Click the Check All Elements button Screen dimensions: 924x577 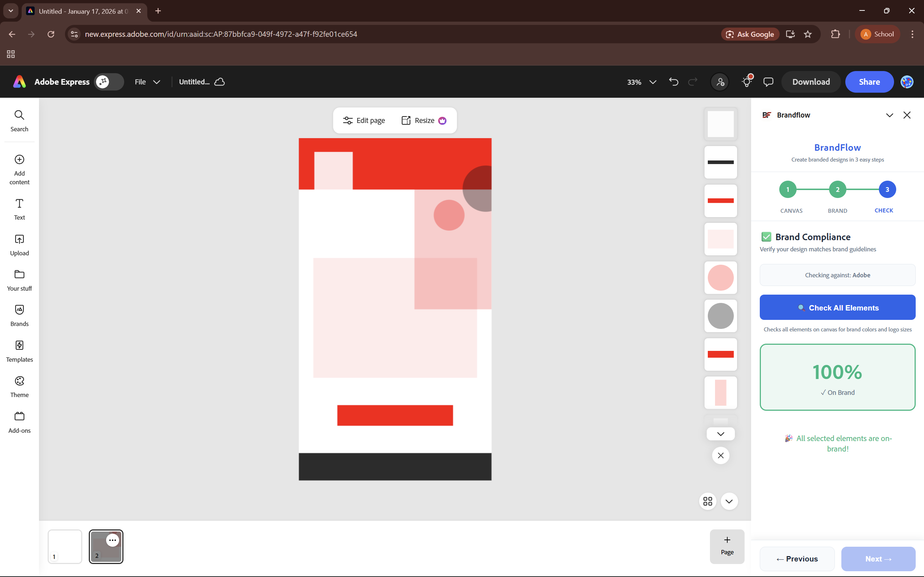click(x=837, y=308)
